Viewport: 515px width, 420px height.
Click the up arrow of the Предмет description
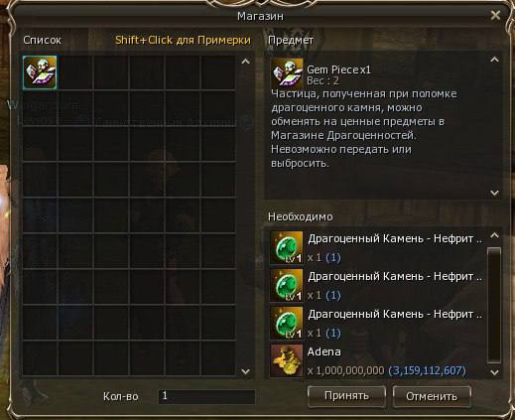pyautogui.click(x=494, y=60)
